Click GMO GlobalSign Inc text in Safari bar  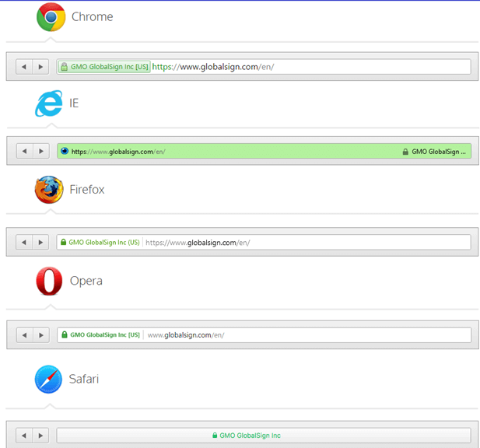[x=250, y=436]
